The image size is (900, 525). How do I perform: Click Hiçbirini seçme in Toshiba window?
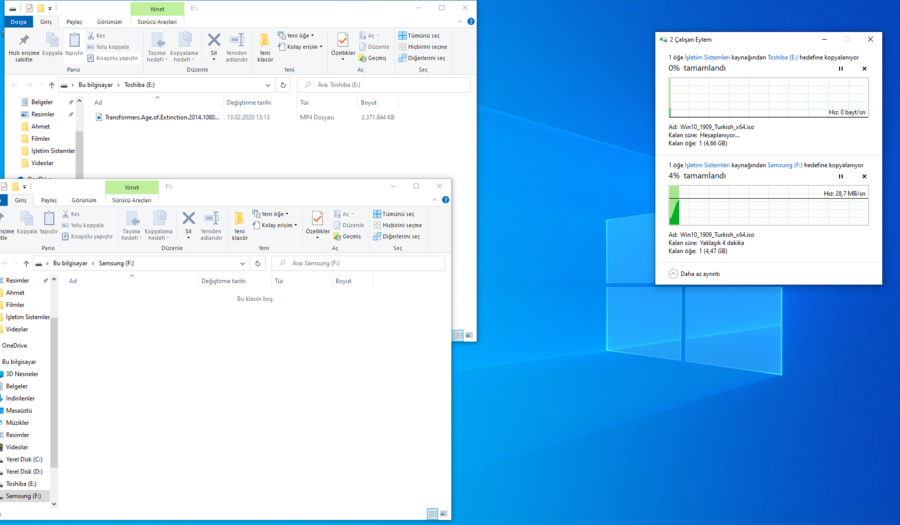pos(422,46)
